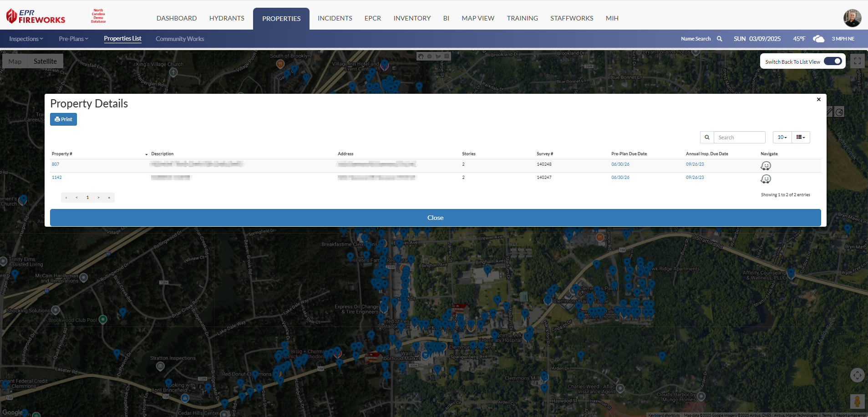Open the column visibility list dropdown
The width and height of the screenshot is (868, 417).
801,137
